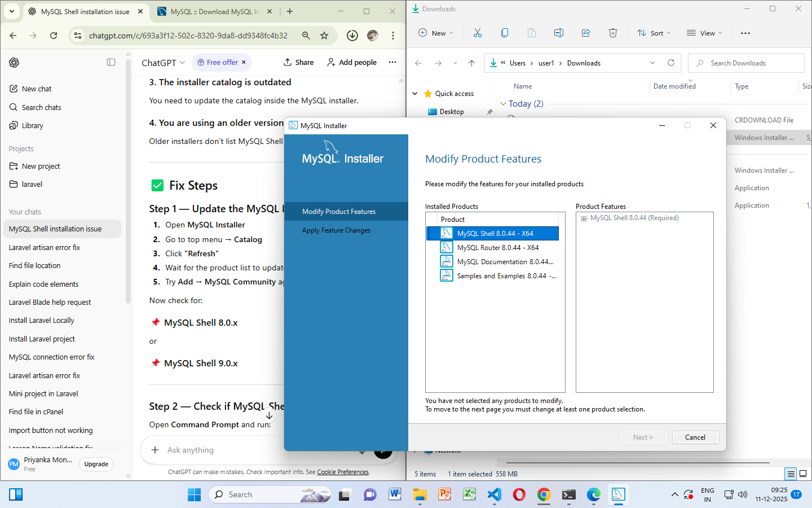Screen dimensions: 812x508
Task: Select MySQL Router 8.0.44 - X64 product
Action: pyautogui.click(x=497, y=248)
